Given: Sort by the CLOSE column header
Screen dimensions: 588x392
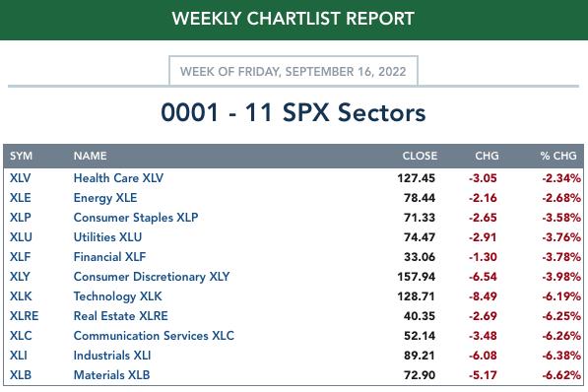Looking at the screenshot, I should tap(420, 156).
